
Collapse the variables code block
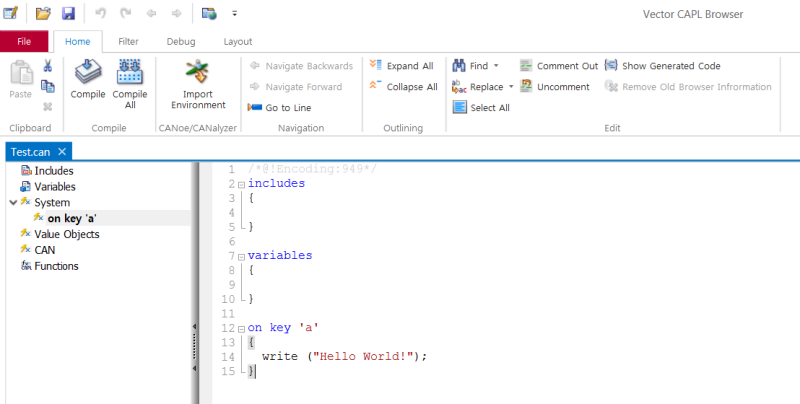click(242, 257)
